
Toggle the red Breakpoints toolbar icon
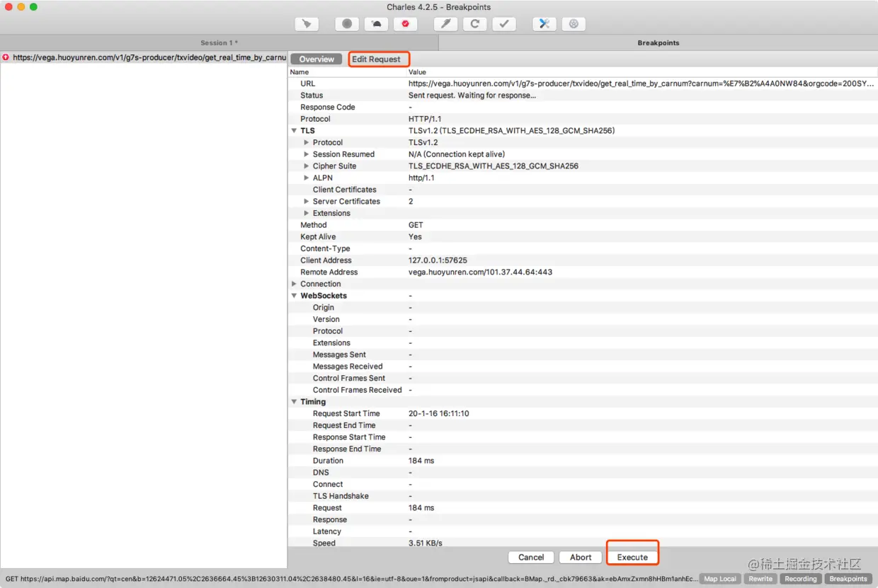coord(405,23)
